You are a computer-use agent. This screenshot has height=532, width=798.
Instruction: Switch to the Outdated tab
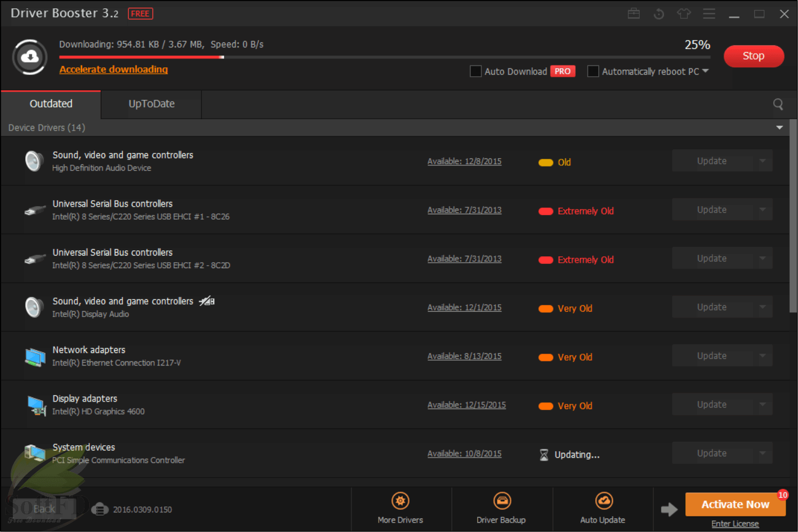pyautogui.click(x=51, y=104)
